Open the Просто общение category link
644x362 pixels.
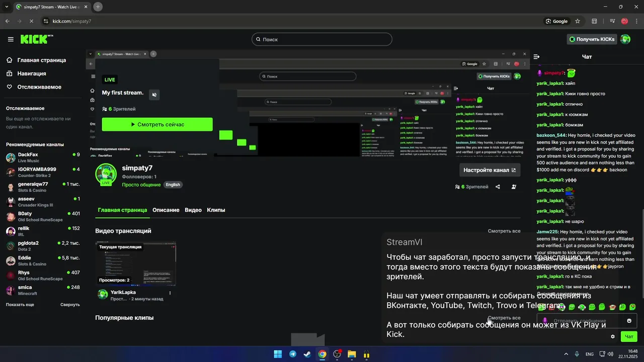(141, 185)
